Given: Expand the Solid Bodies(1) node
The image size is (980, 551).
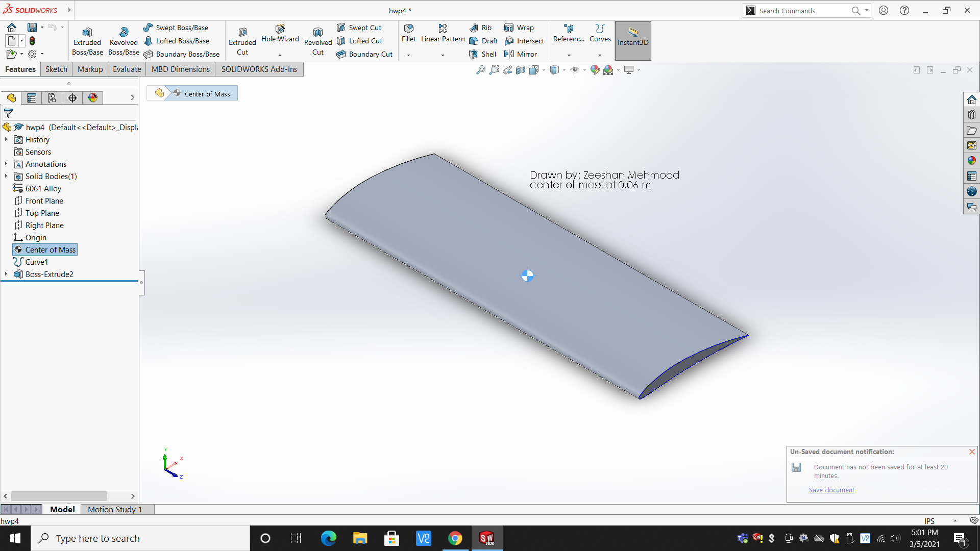Looking at the screenshot, I should (x=6, y=176).
